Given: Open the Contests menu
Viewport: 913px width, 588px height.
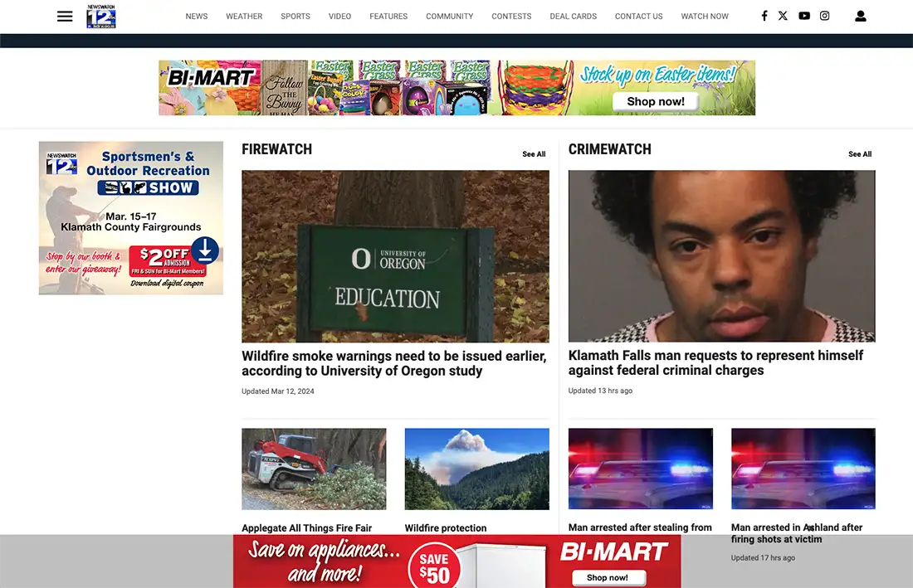Looking at the screenshot, I should point(511,17).
